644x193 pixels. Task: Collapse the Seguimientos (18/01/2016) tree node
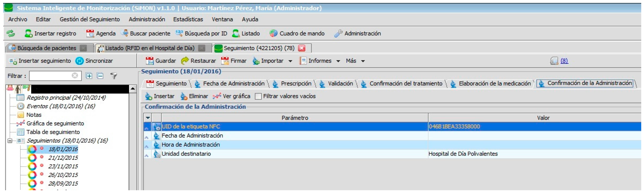click(x=10, y=141)
